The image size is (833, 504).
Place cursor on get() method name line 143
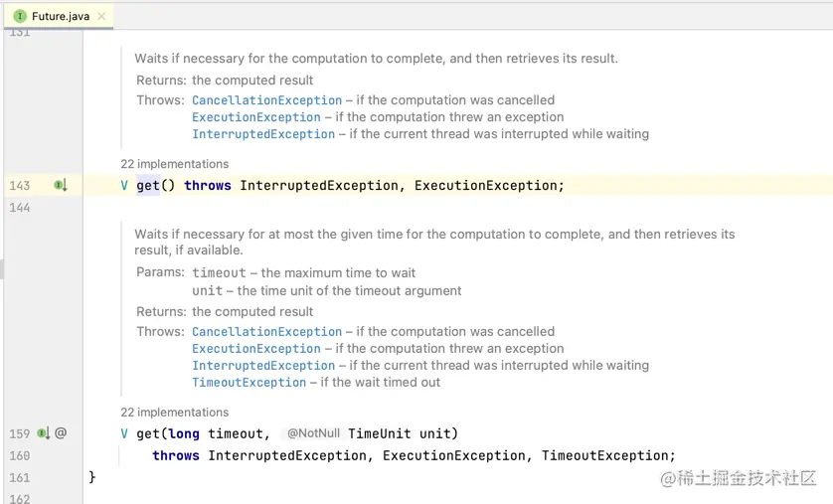[x=148, y=186]
